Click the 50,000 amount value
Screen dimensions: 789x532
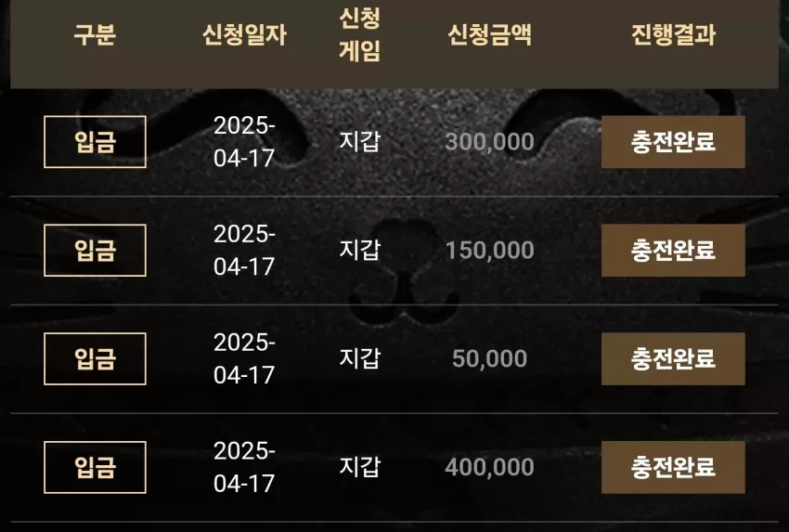click(489, 358)
